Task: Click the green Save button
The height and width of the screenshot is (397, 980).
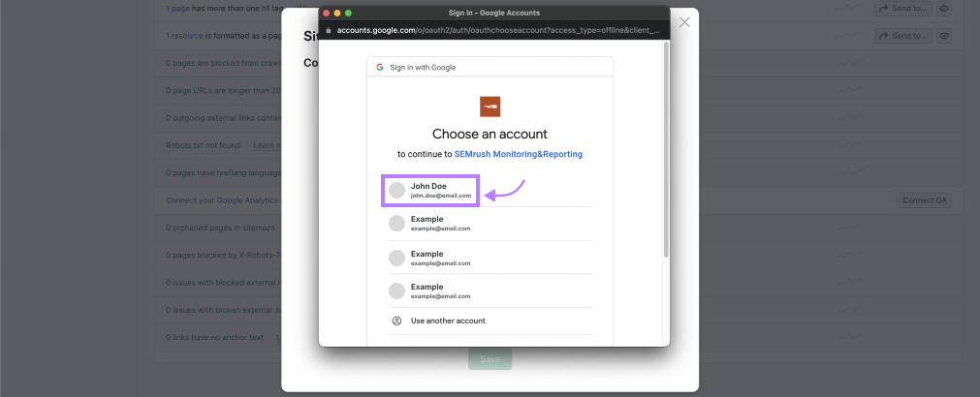Action: coord(490,359)
